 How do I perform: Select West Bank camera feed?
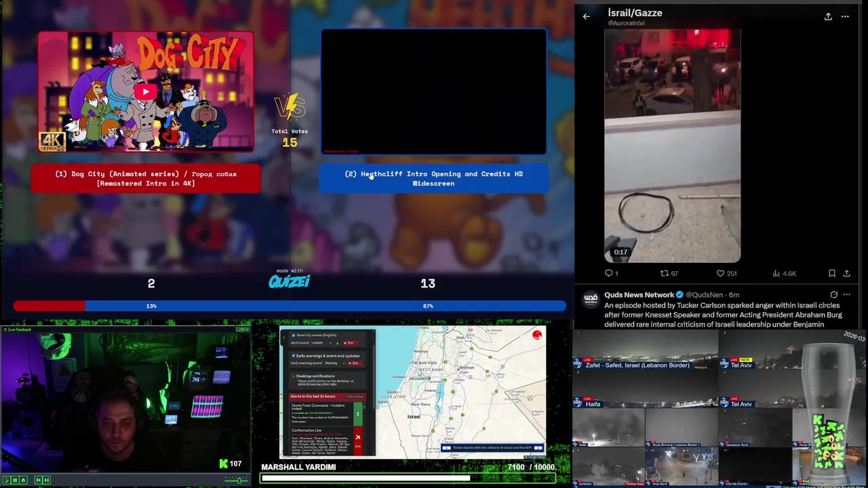pos(682,466)
